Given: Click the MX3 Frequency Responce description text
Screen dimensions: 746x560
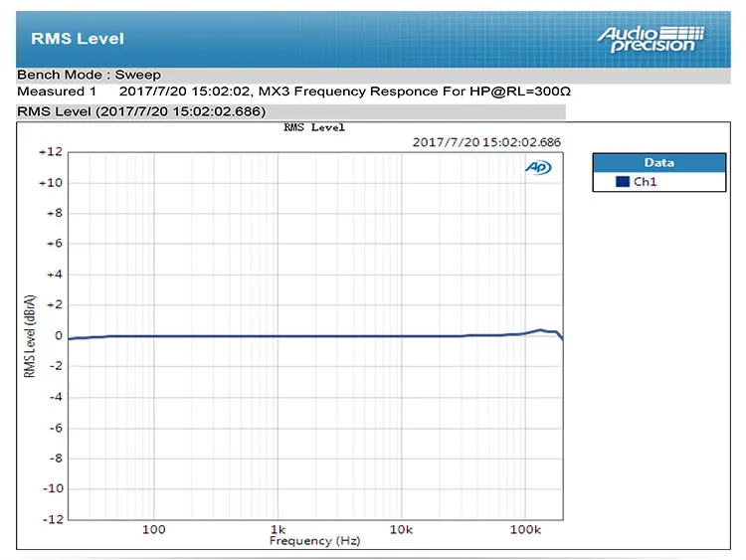Looking at the screenshot, I should click(x=415, y=92).
